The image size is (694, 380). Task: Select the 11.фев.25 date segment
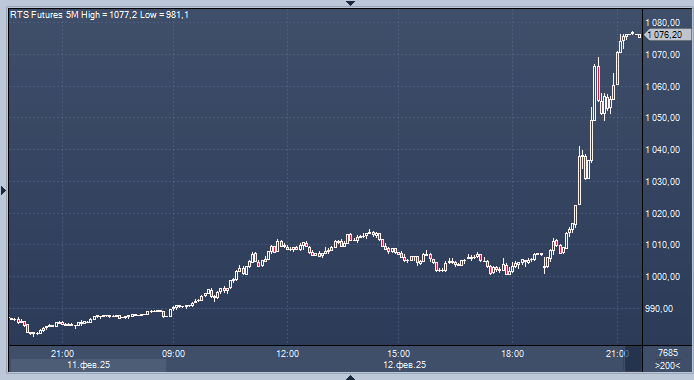[88, 365]
